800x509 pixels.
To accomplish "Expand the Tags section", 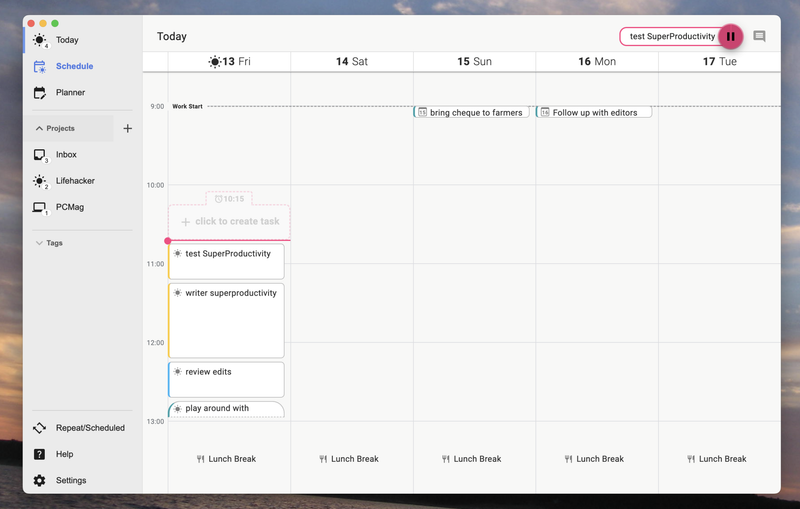I will (x=49, y=243).
